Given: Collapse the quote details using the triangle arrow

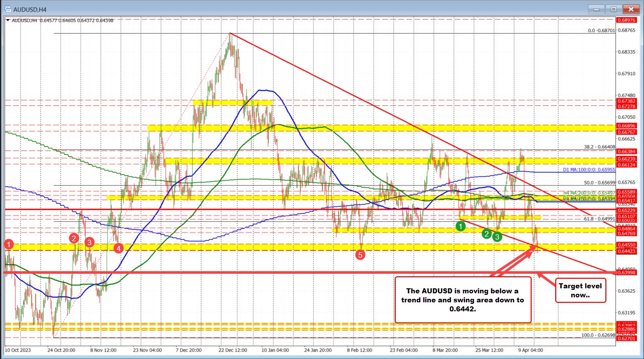Looking at the screenshot, I should point(7,21).
